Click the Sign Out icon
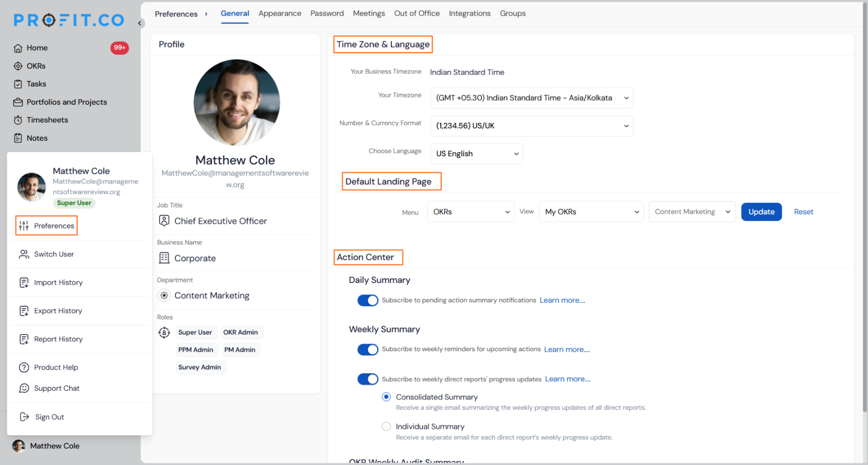Image resolution: width=868 pixels, height=465 pixels. tap(24, 417)
